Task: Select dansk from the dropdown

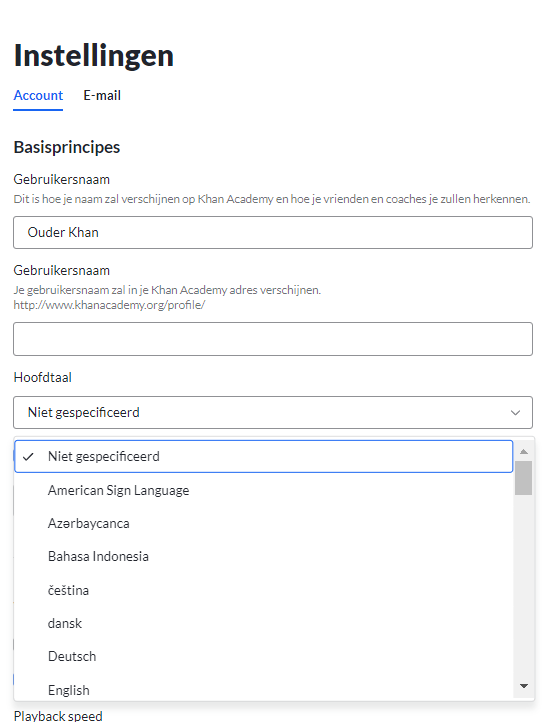Action: 264,623
